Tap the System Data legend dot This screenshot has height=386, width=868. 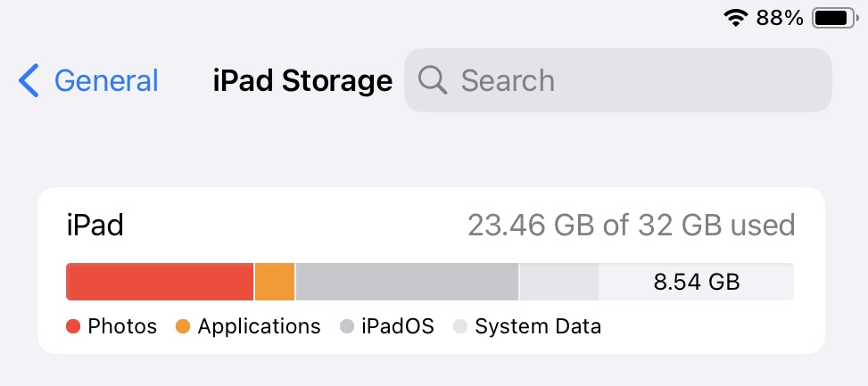460,327
